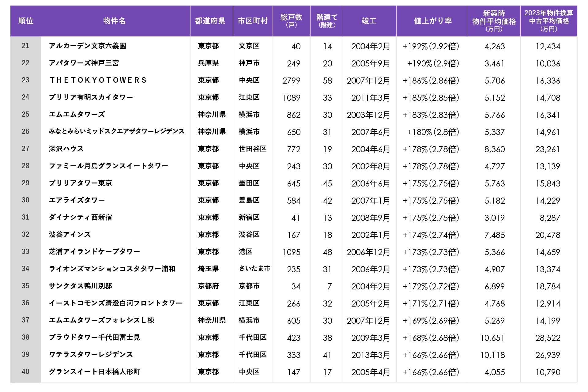Select the アルカーデン文京六義園 property name
Viewport: 588px width, 392px height.
click(x=88, y=46)
